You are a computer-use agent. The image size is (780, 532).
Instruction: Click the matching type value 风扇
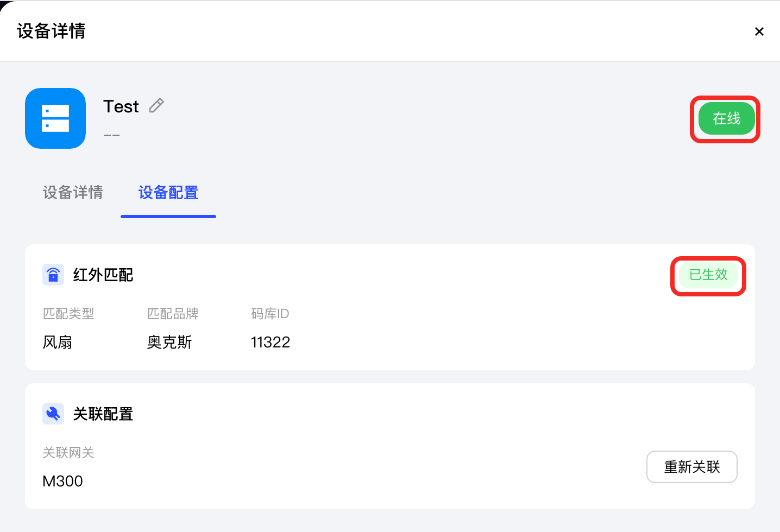click(x=58, y=343)
